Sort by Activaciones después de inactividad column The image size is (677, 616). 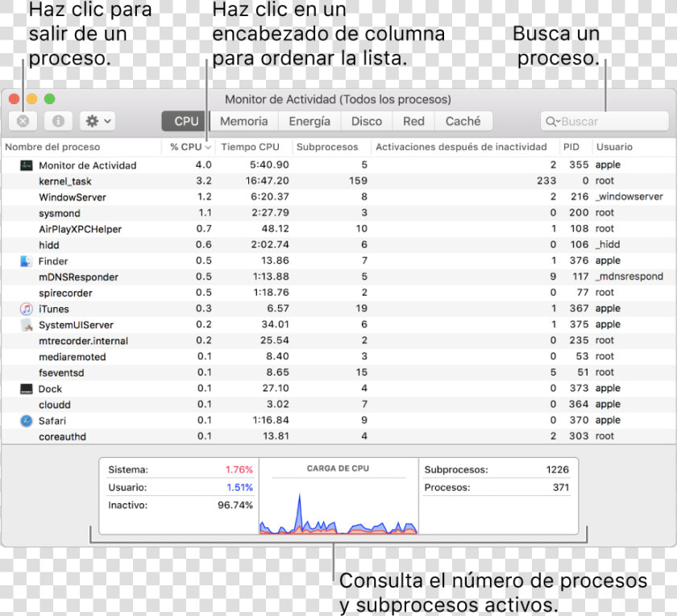465,147
